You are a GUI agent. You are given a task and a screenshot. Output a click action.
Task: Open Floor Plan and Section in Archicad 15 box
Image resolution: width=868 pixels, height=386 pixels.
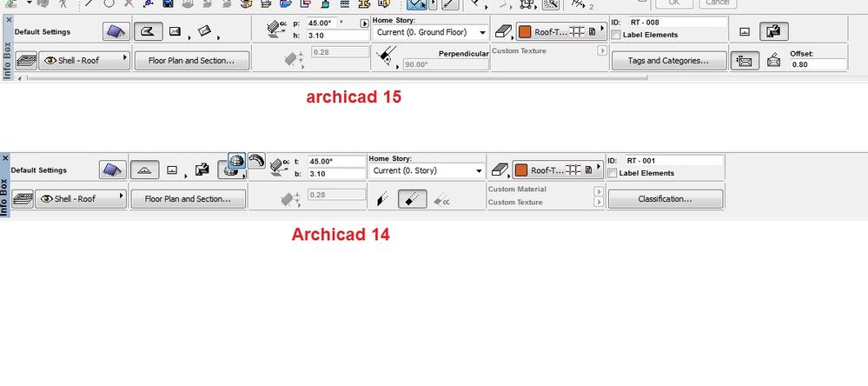pyautogui.click(x=191, y=60)
